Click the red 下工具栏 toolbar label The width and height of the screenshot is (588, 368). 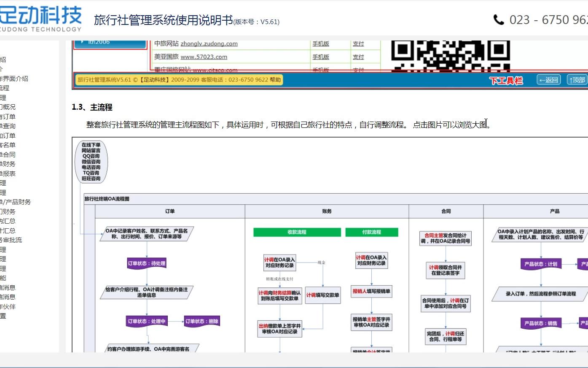tap(507, 80)
